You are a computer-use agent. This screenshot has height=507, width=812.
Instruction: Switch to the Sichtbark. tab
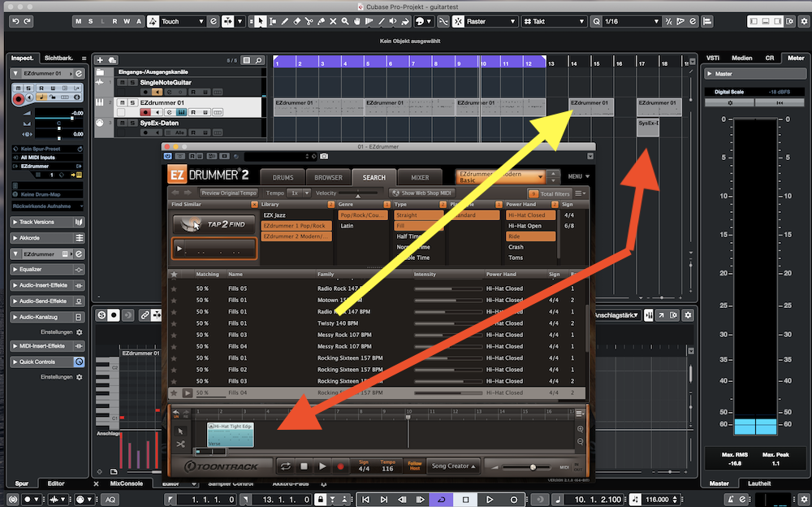click(x=58, y=58)
